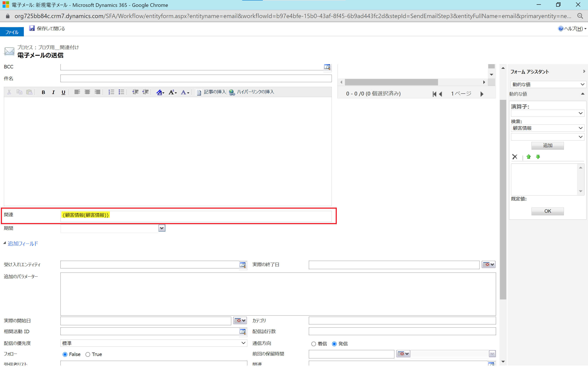The height and width of the screenshot is (373, 588).
Task: Open 実際の開始日 calendar picker
Action: pos(240,321)
